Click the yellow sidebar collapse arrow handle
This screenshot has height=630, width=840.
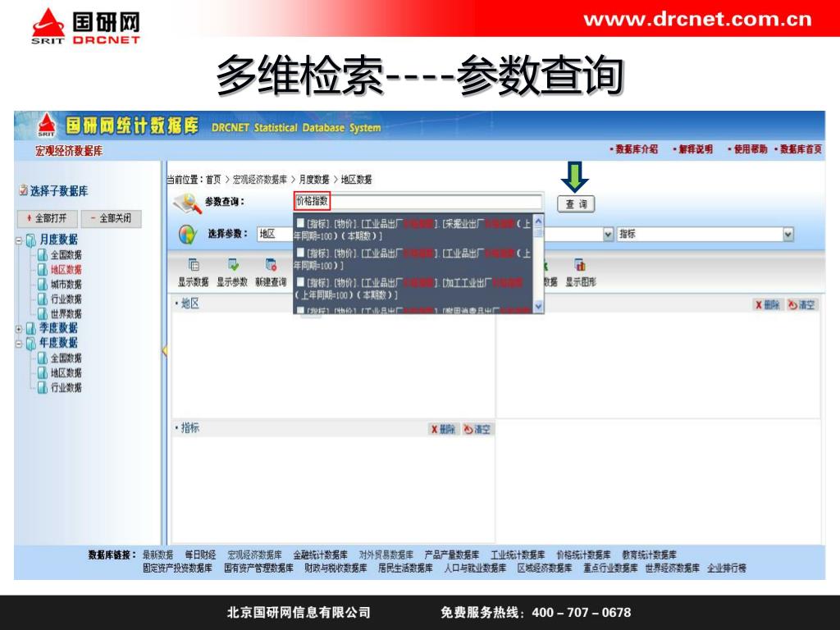click(164, 351)
